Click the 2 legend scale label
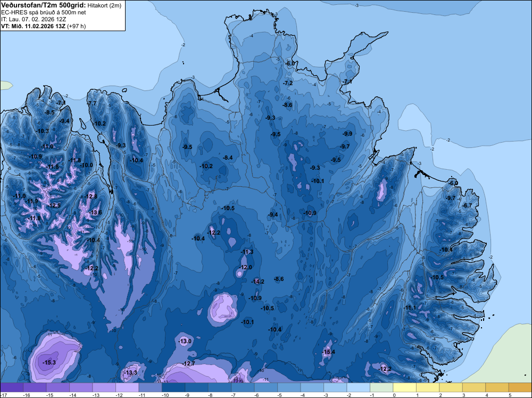This screenshot has height=398, width=532. pos(440,395)
